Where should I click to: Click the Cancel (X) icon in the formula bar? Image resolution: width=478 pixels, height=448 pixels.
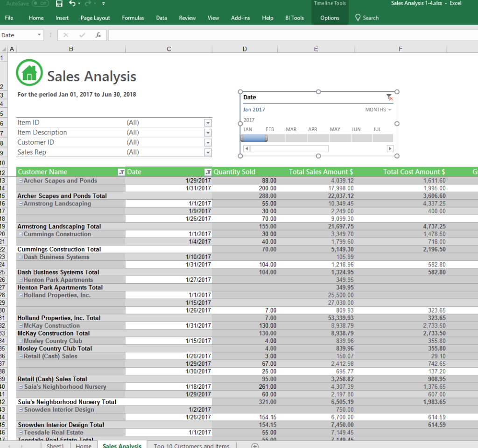click(66, 35)
